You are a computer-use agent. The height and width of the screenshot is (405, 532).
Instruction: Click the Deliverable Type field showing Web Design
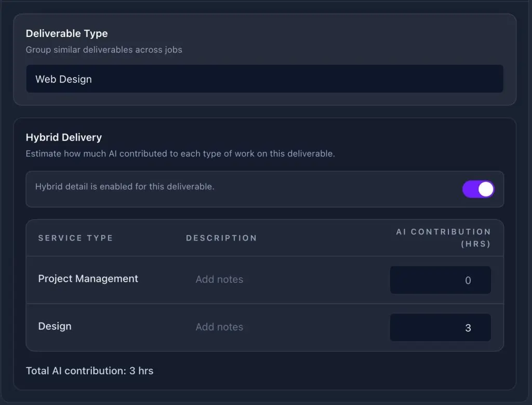pyautogui.click(x=264, y=79)
